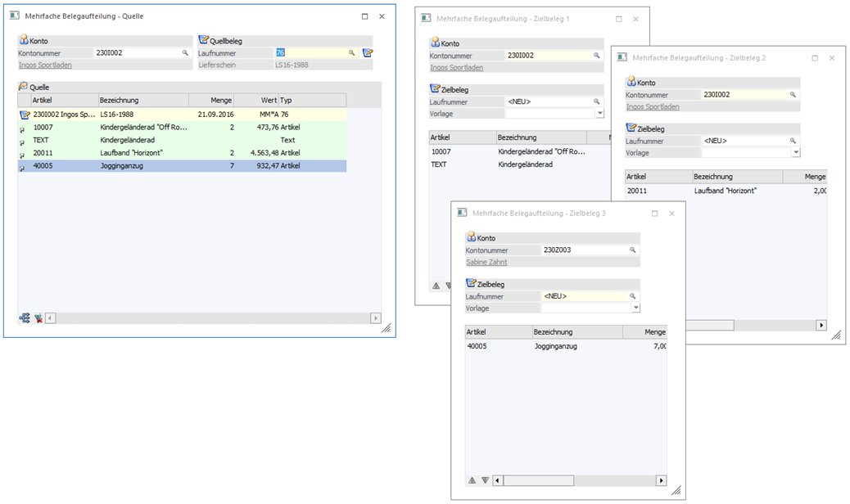The width and height of the screenshot is (850, 504).
Task: Select TEXT Kindergeländerad row in Zielbeleg 1 table
Action: pos(520,164)
